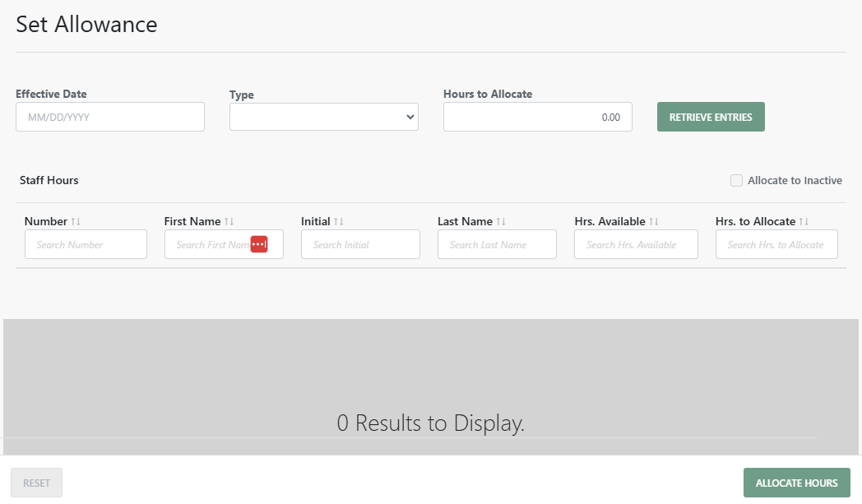
Task: Select the Search Initial field
Action: pyautogui.click(x=360, y=243)
